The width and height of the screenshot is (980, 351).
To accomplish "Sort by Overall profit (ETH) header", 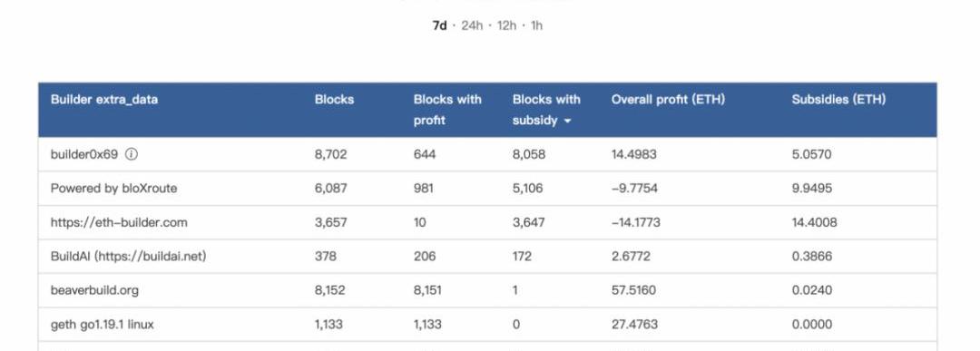I will (668, 99).
